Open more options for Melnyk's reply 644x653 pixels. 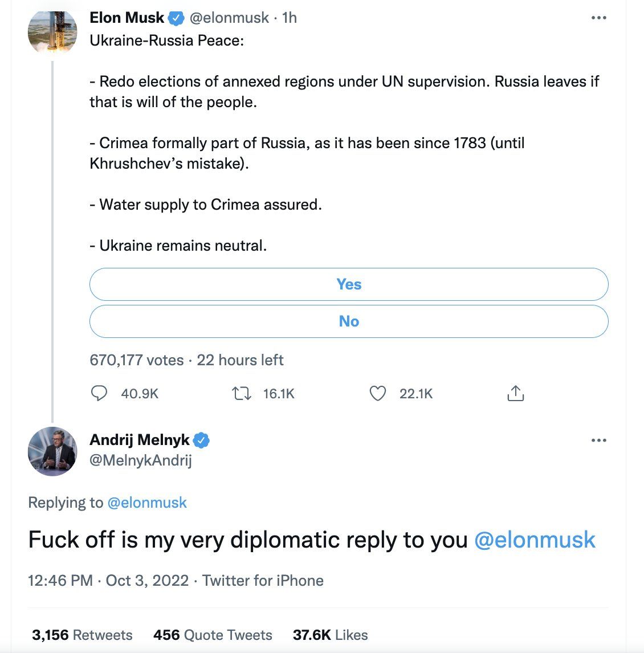pyautogui.click(x=598, y=440)
